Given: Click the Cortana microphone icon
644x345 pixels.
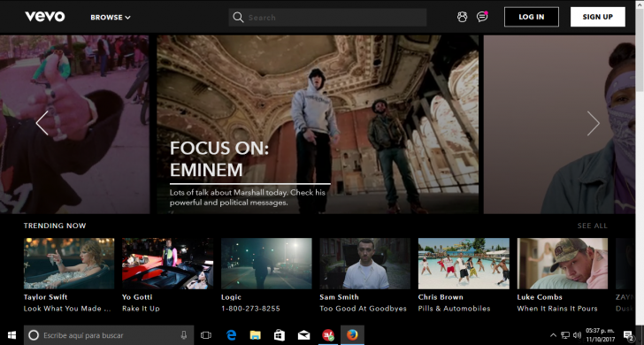Looking at the screenshot, I should [x=184, y=335].
